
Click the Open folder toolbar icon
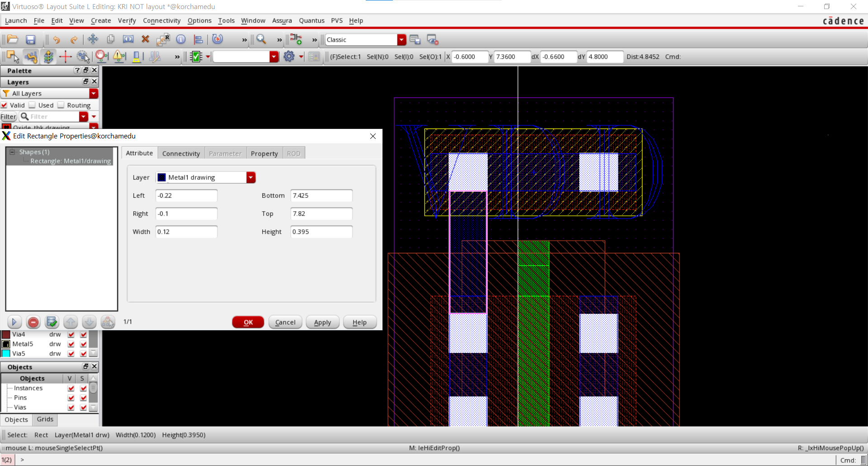[x=13, y=39]
